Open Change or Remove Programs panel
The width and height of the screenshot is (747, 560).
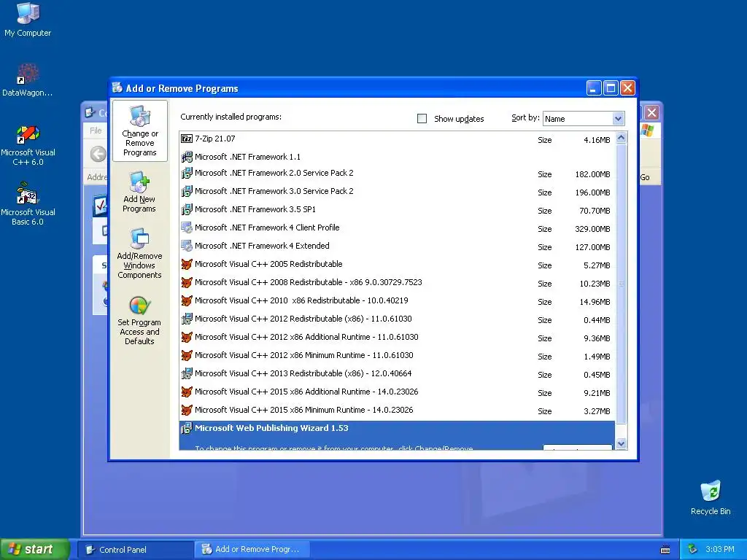pos(139,131)
